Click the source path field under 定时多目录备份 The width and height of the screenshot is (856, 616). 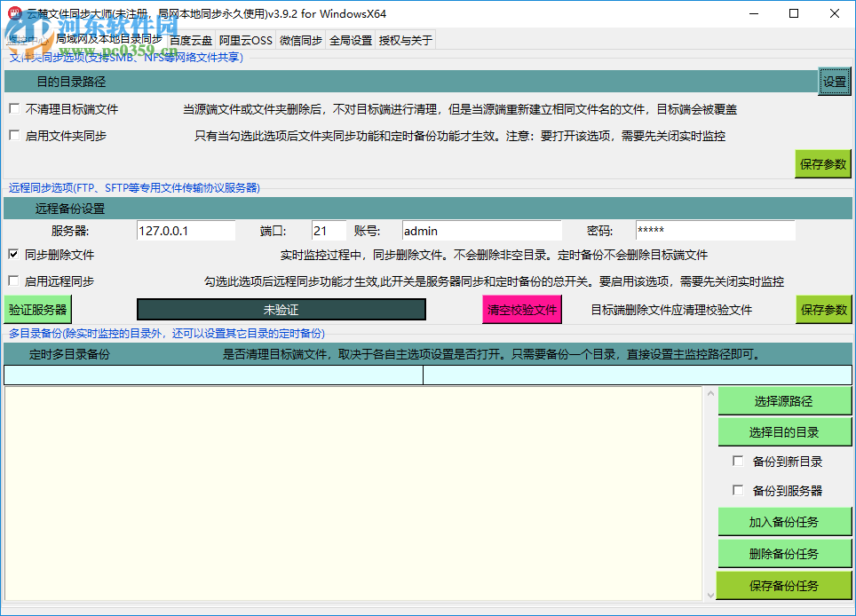point(213,375)
